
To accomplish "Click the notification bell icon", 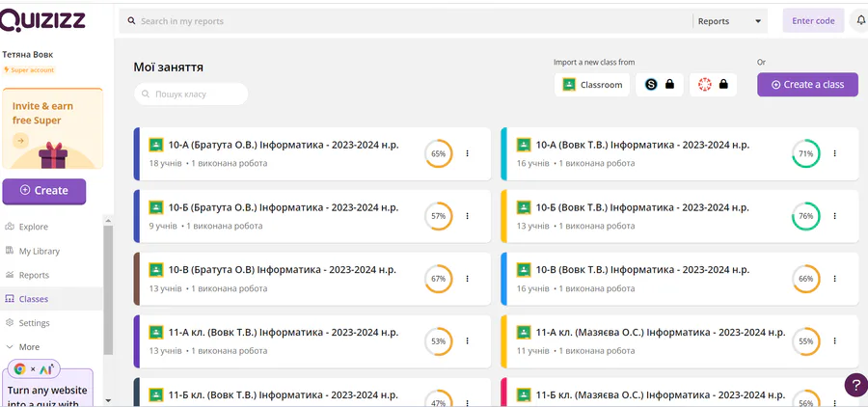I will tap(859, 20).
